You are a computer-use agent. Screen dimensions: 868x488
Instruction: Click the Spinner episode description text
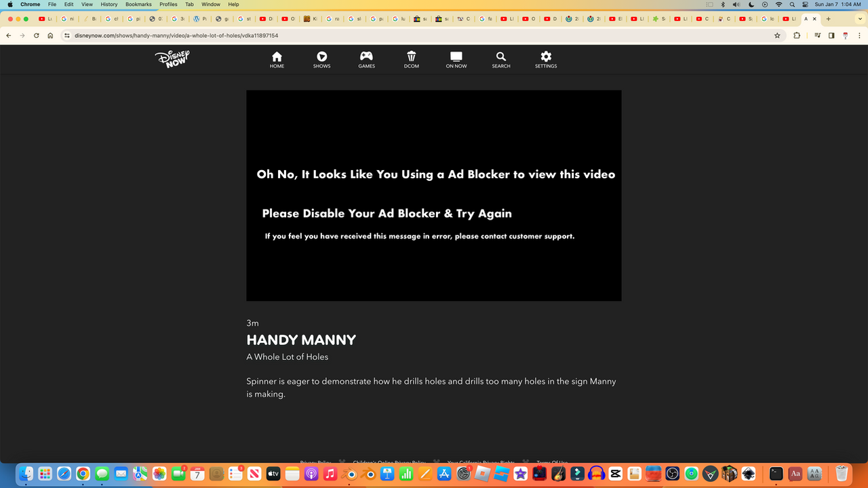point(431,388)
